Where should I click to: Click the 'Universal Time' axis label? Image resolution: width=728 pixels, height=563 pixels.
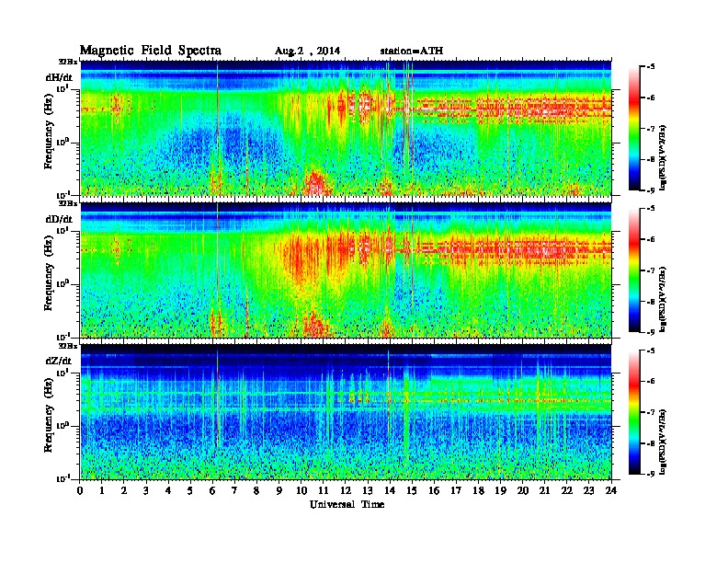click(x=347, y=504)
